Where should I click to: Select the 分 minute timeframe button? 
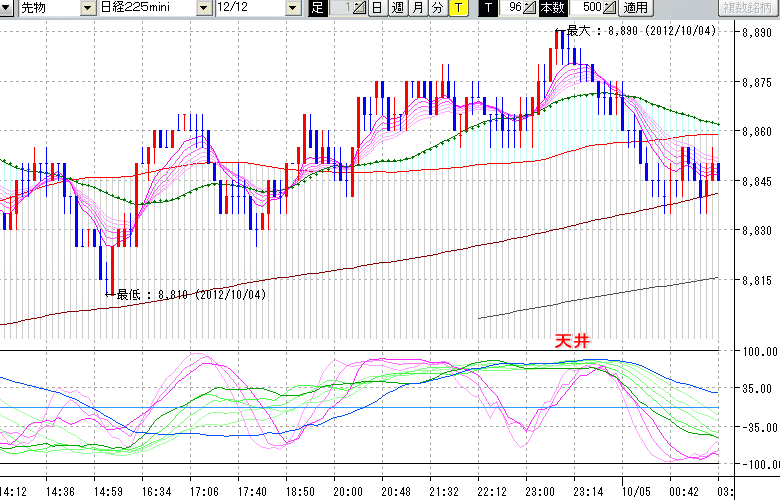click(438, 8)
